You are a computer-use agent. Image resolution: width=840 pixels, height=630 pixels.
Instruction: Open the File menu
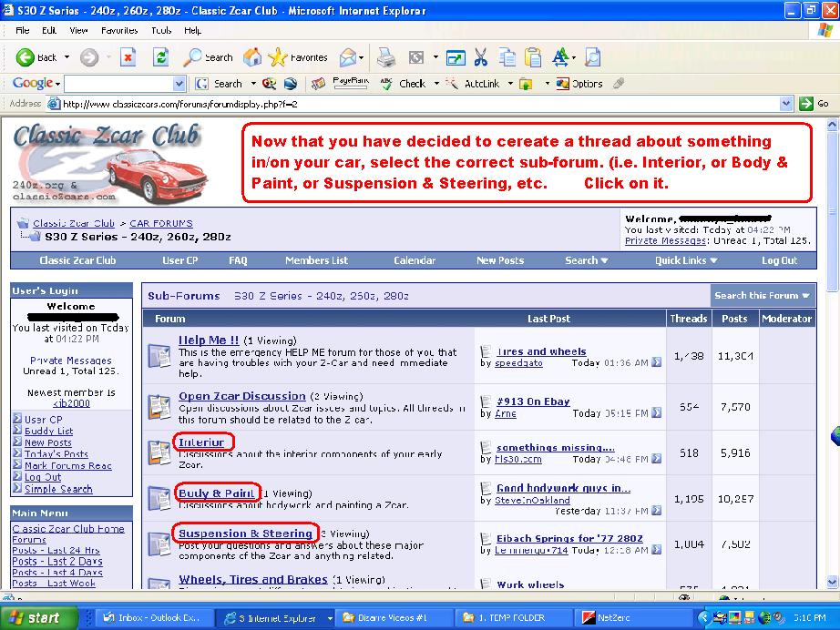click(23, 31)
